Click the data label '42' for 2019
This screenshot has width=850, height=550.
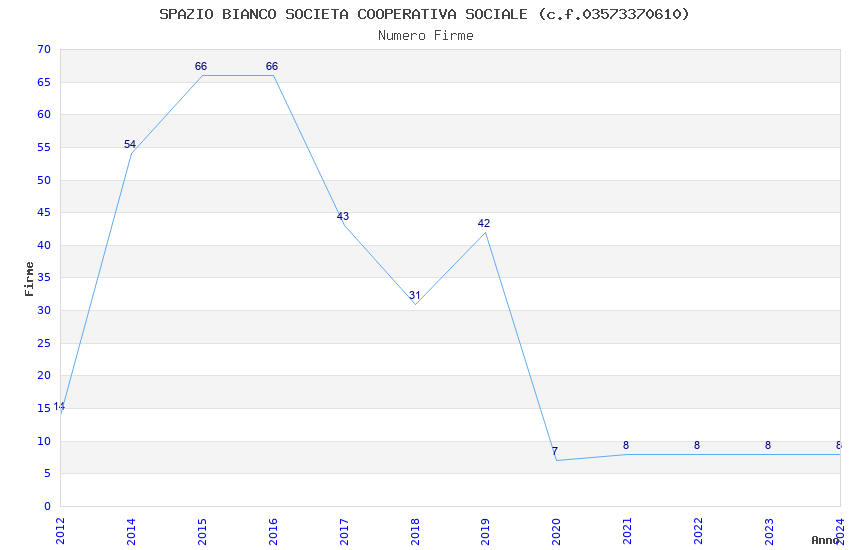coord(484,223)
